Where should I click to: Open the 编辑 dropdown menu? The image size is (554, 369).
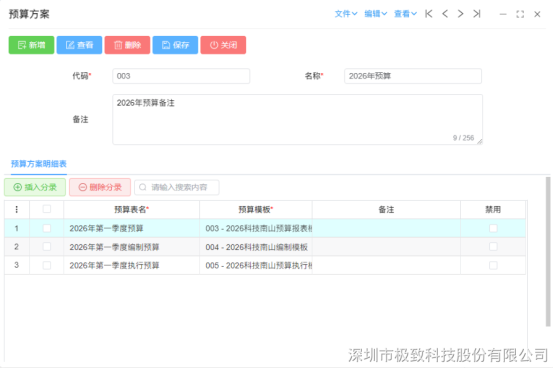tap(376, 14)
